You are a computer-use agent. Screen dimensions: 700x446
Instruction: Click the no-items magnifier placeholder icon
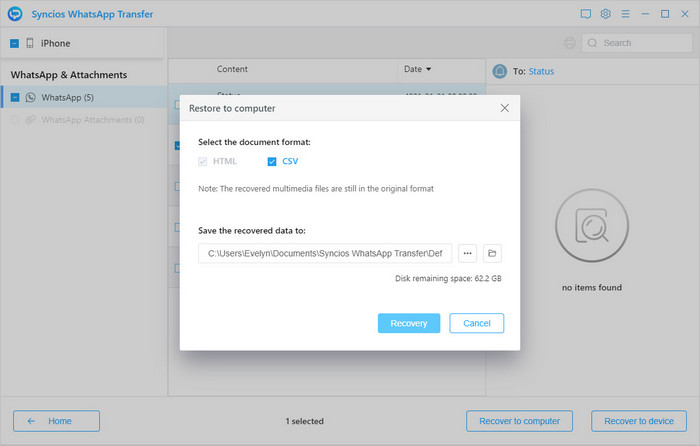[x=592, y=225]
